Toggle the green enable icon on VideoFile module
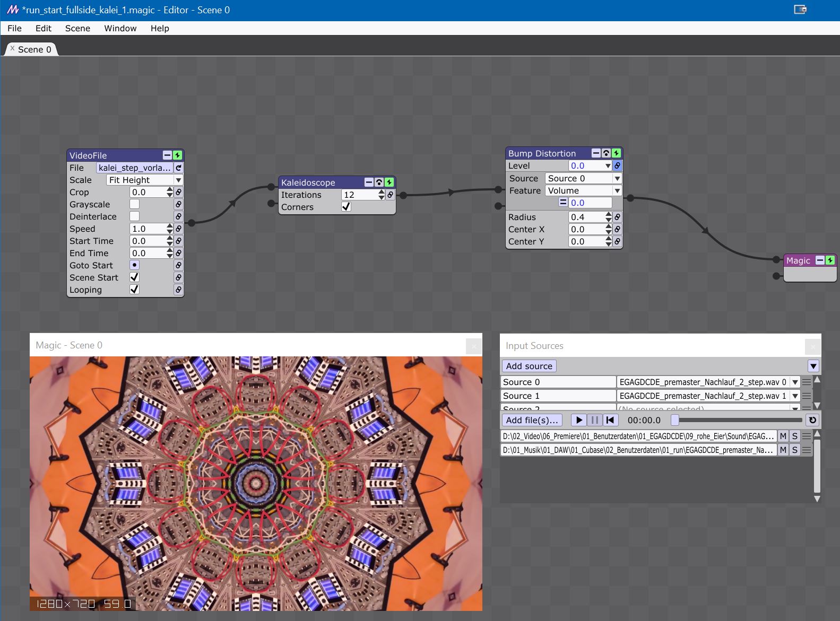The height and width of the screenshot is (621, 840). pyautogui.click(x=178, y=155)
